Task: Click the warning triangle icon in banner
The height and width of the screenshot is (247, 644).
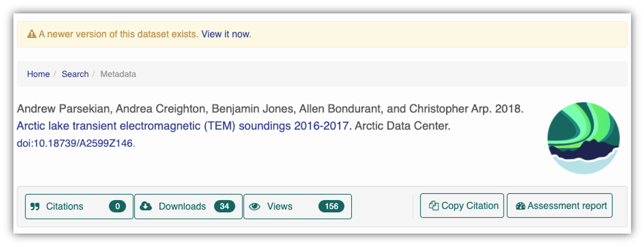Action: click(x=32, y=34)
